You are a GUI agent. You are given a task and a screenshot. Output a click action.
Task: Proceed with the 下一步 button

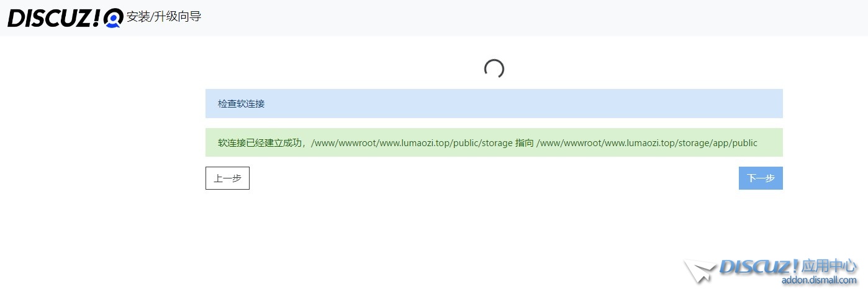760,178
